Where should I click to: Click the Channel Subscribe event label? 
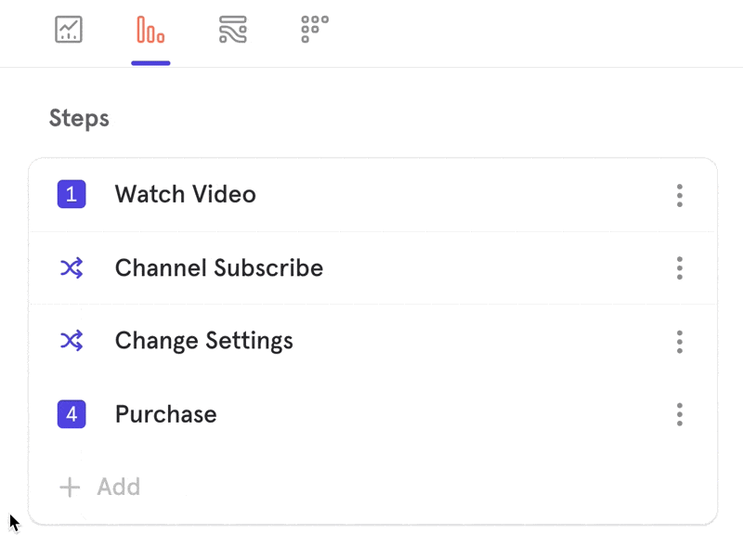[218, 268]
